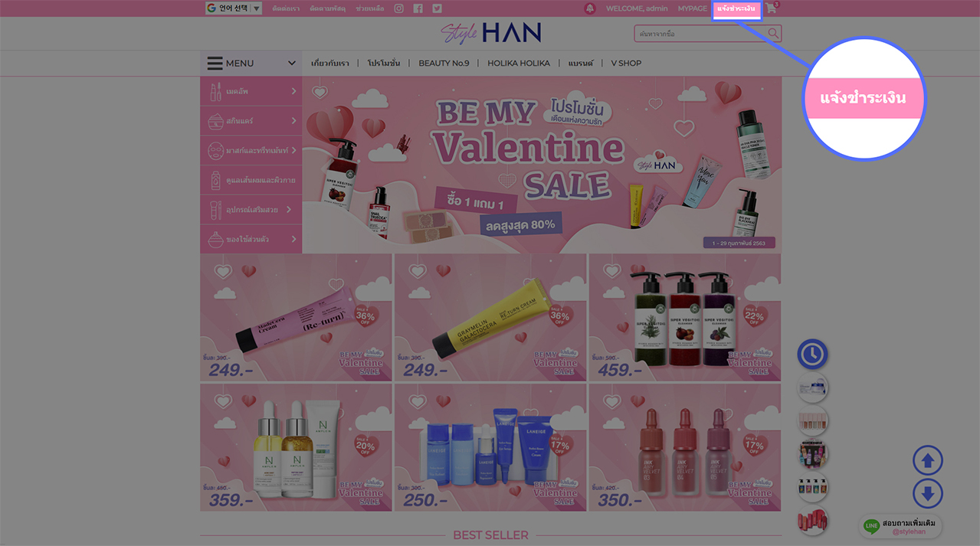The width and height of the screenshot is (980, 546).
Task: Click the recently viewed clock icon
Action: pos(812,354)
